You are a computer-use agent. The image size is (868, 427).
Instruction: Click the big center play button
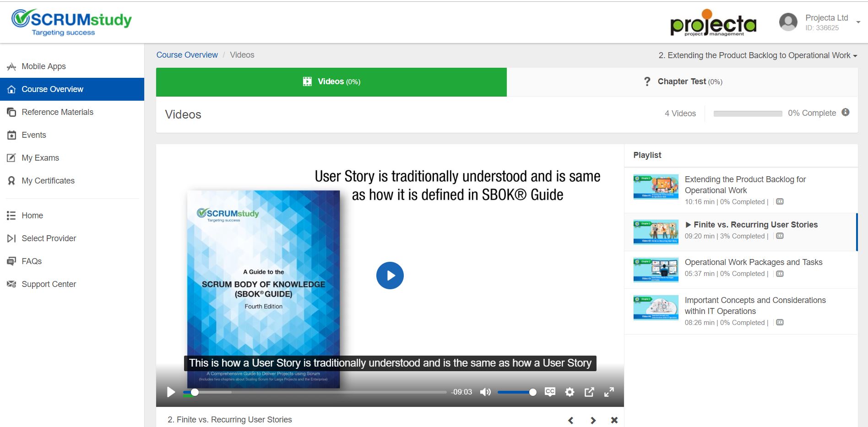(x=390, y=276)
